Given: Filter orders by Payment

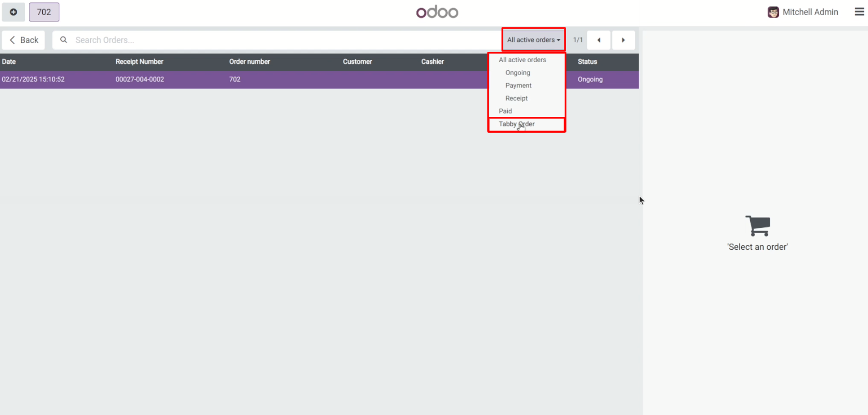Looking at the screenshot, I should (x=519, y=85).
